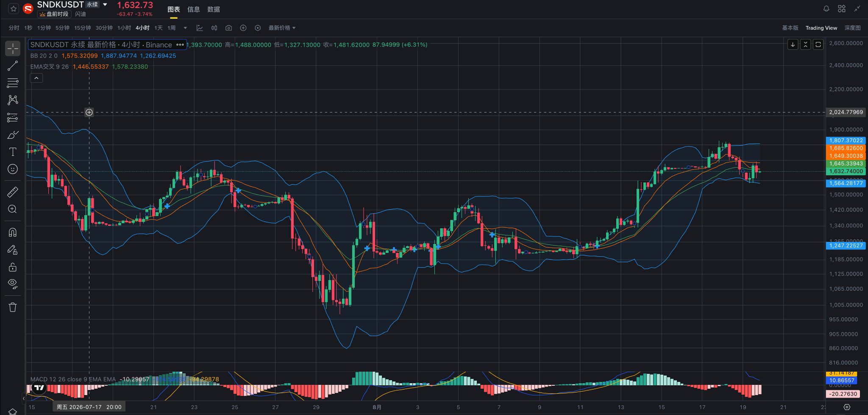
Task: Toggle fullscreen chart button in chart corner
Action: pyautogui.click(x=818, y=44)
